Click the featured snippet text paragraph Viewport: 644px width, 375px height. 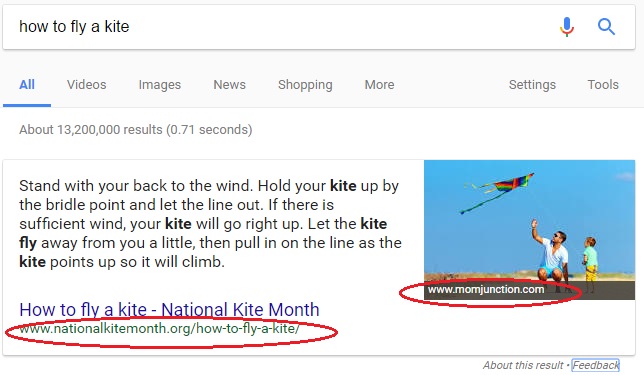(x=210, y=224)
